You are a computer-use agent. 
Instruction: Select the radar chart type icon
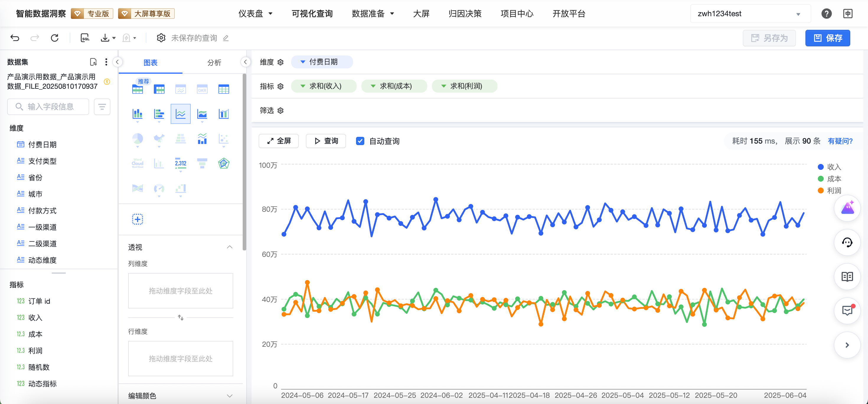point(224,164)
